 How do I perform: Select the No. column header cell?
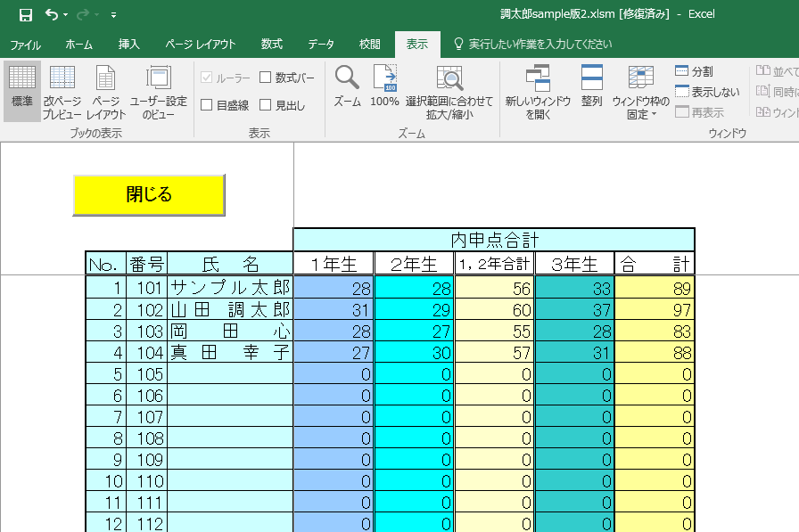click(106, 264)
